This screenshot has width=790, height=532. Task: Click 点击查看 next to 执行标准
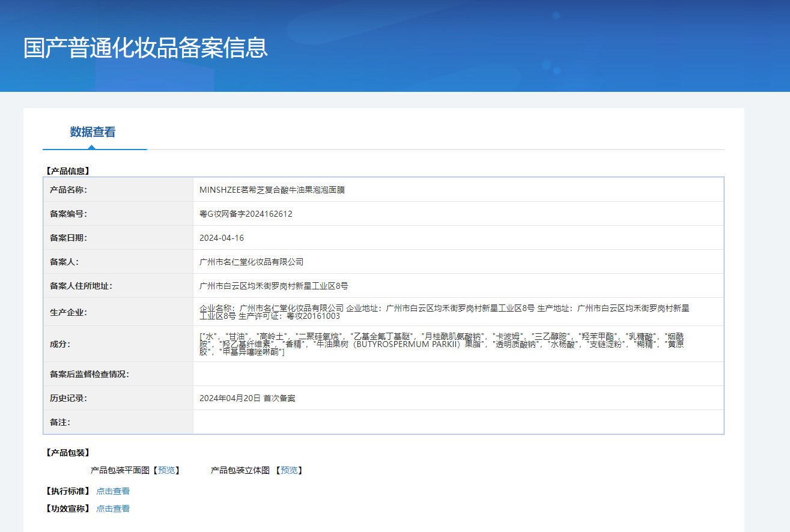113,491
